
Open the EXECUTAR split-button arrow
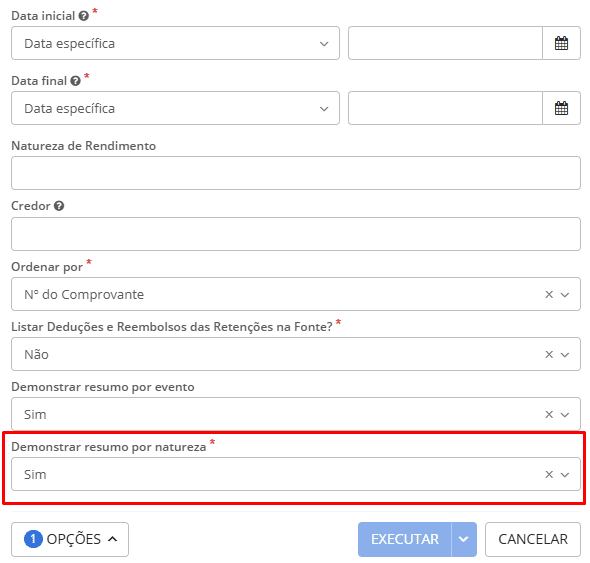464,539
